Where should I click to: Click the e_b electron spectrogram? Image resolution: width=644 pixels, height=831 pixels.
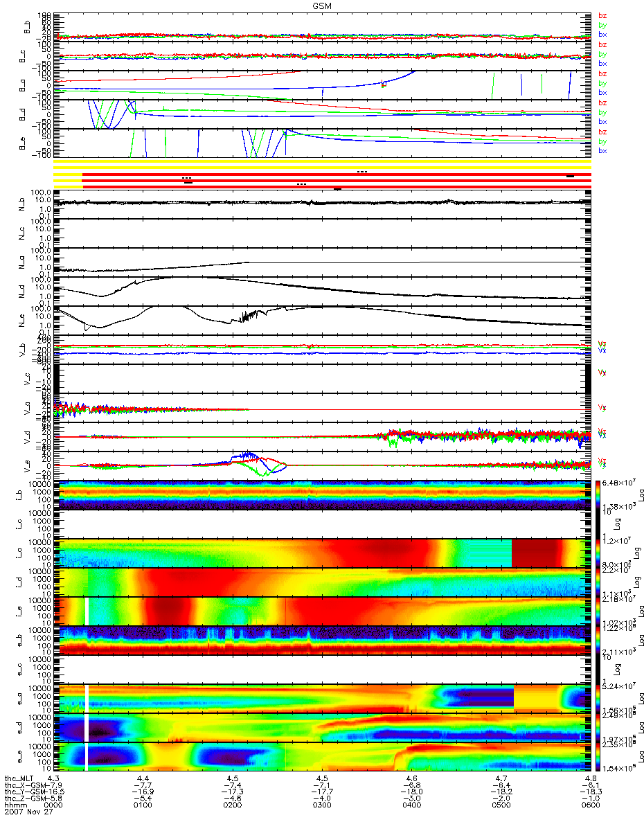tap(323, 641)
